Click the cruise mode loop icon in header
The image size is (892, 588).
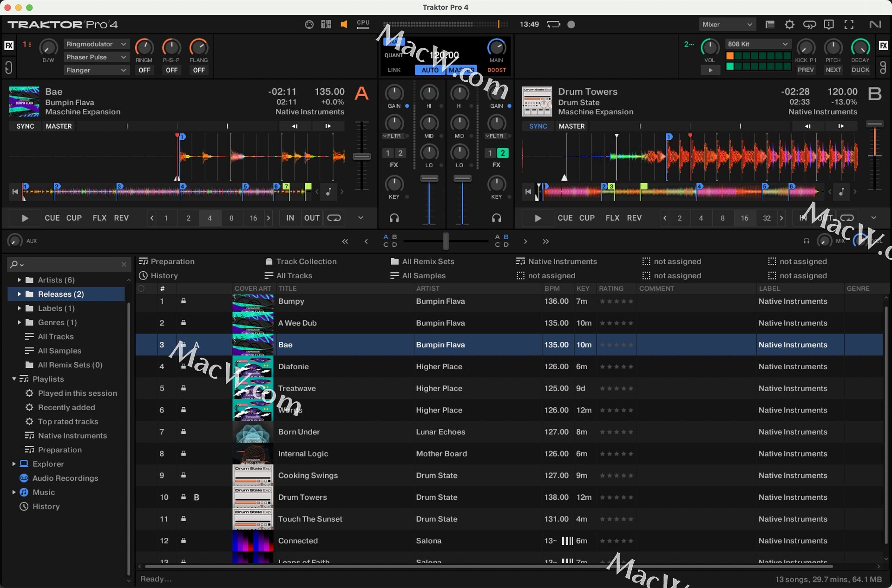coord(809,25)
